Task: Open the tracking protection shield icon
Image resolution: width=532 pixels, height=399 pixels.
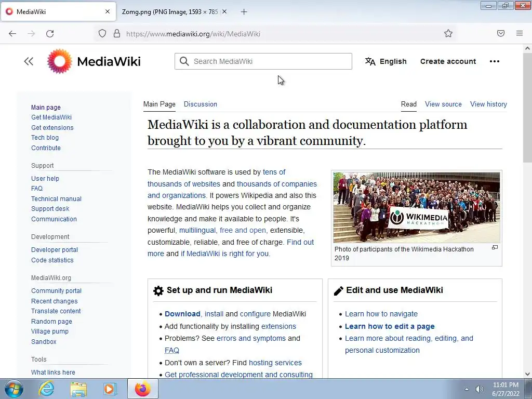Action: click(102, 34)
